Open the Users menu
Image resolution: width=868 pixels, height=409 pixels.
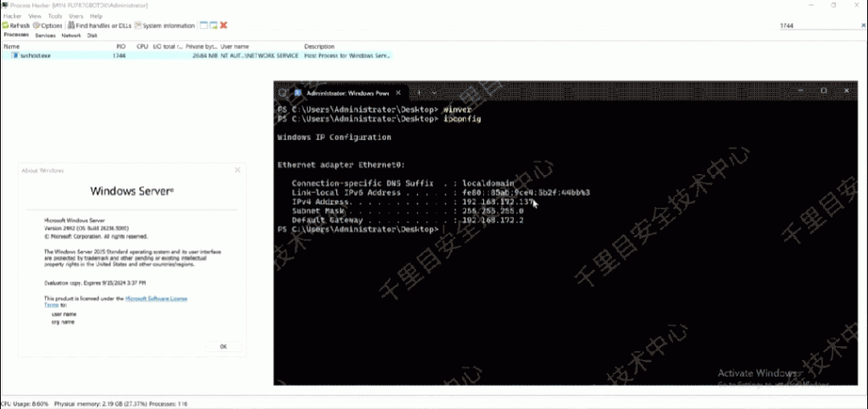pyautogui.click(x=75, y=16)
